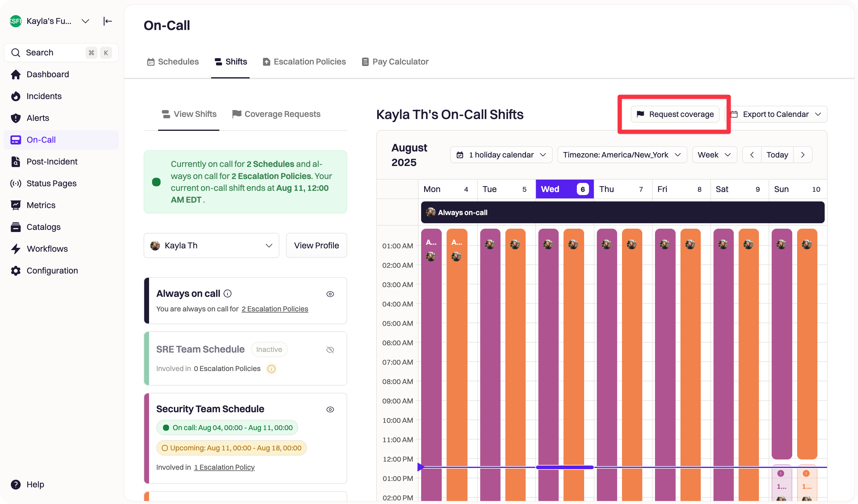The height and width of the screenshot is (504, 858).
Task: Click the Fri 8 day header
Action: 681,189
